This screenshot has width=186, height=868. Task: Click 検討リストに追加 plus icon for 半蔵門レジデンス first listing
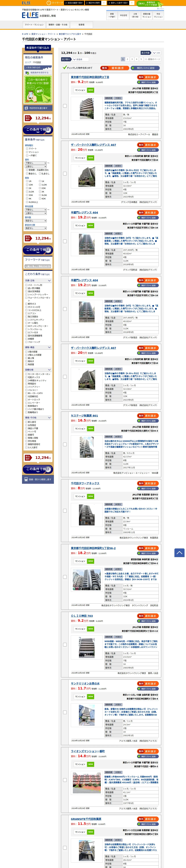pos(148,218)
